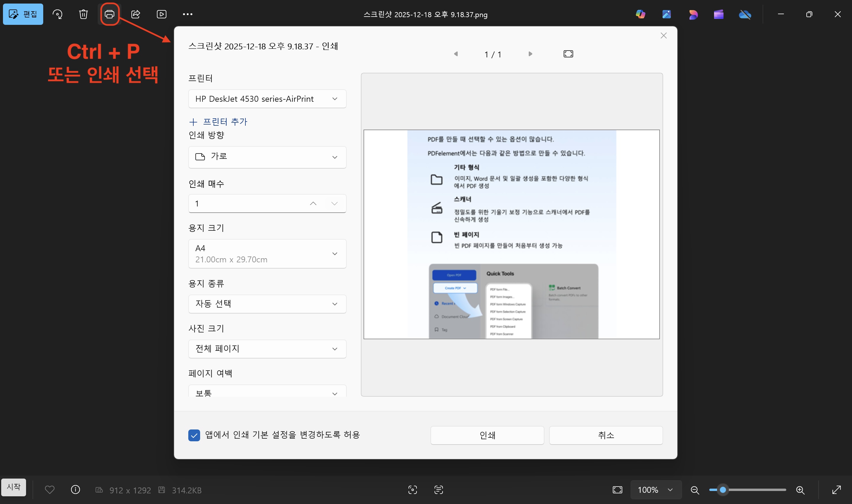Uncheck allow app to change print settings
The image size is (852, 504).
coord(194,435)
